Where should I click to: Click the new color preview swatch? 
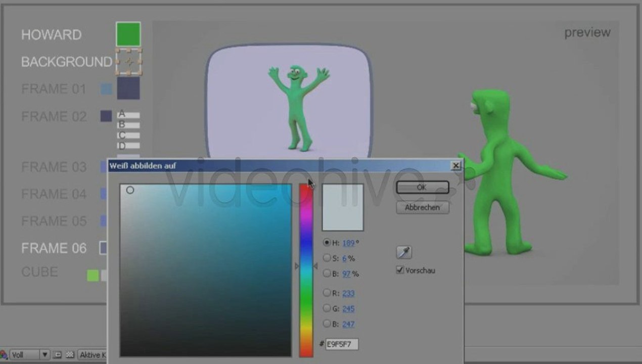point(343,207)
